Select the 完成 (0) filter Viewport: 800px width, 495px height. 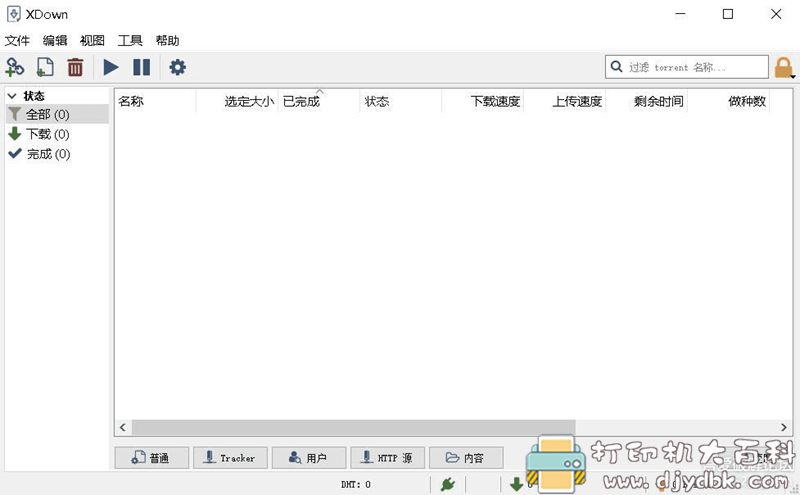[57, 154]
